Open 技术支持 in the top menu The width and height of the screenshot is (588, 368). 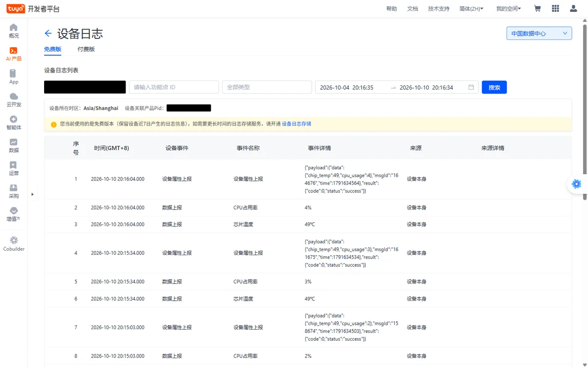[x=439, y=9]
